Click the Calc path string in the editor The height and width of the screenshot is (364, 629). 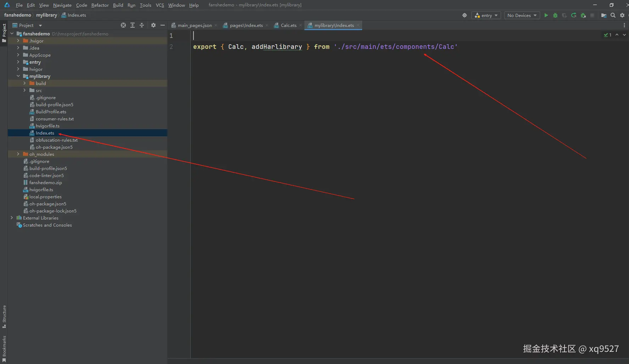pos(396,47)
